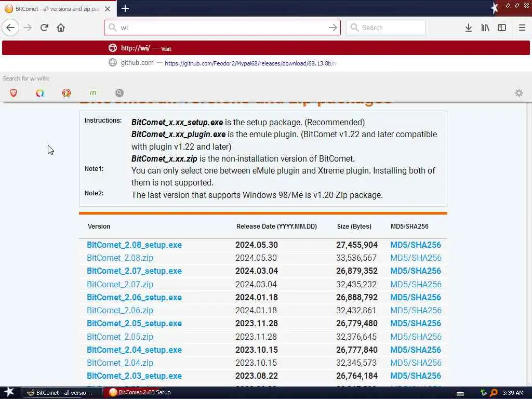532x399 pixels.
Task: Choose the http://wi/ Visit suggestion
Action: click(x=266, y=48)
